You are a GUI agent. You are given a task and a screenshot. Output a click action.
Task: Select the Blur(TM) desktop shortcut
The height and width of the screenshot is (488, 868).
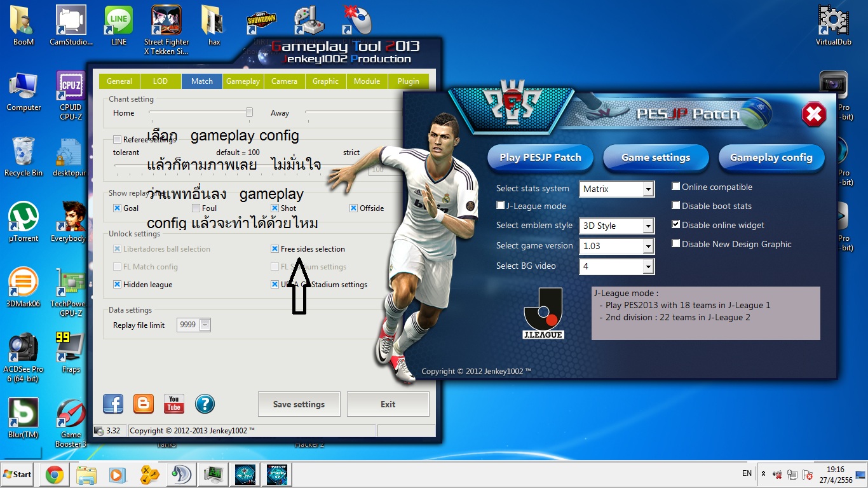tap(24, 419)
